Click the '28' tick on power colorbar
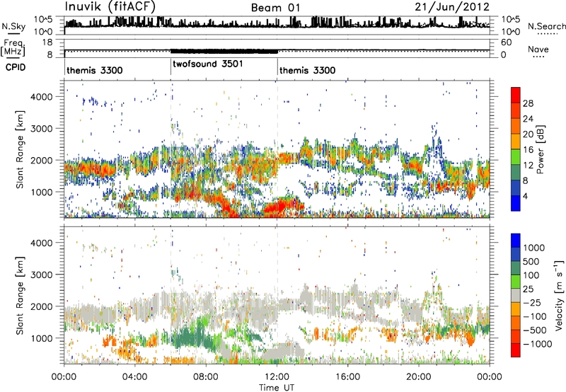 (x=528, y=103)
